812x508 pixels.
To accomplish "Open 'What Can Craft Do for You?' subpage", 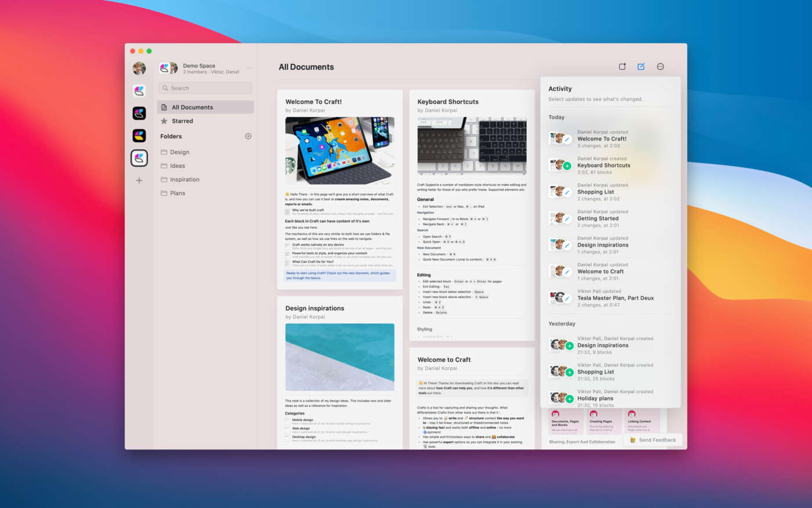I will click(340, 263).
